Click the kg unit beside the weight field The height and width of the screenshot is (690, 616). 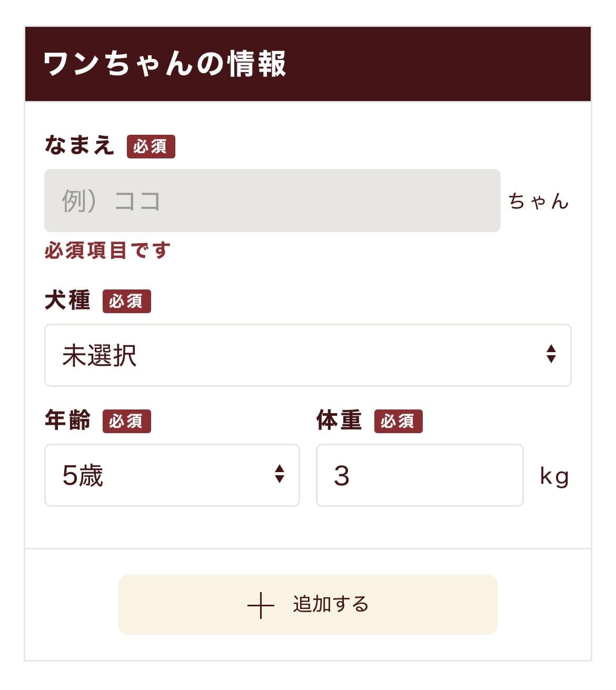click(554, 476)
